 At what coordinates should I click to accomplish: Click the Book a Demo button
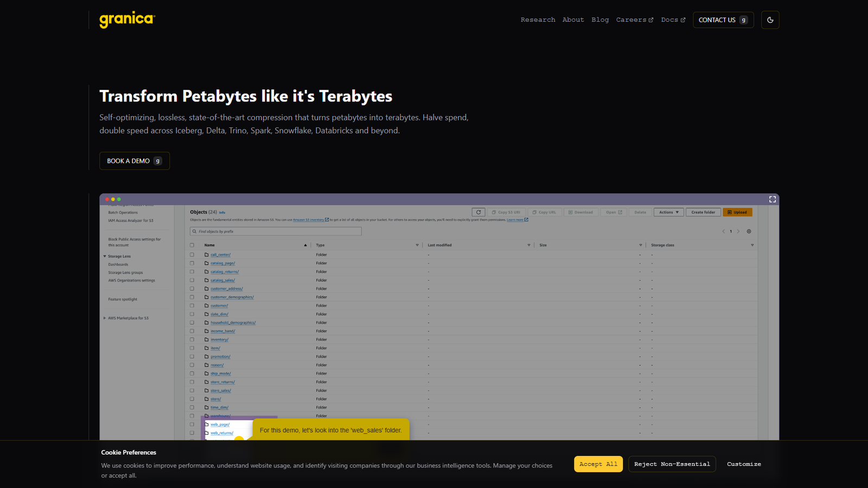coord(135,161)
